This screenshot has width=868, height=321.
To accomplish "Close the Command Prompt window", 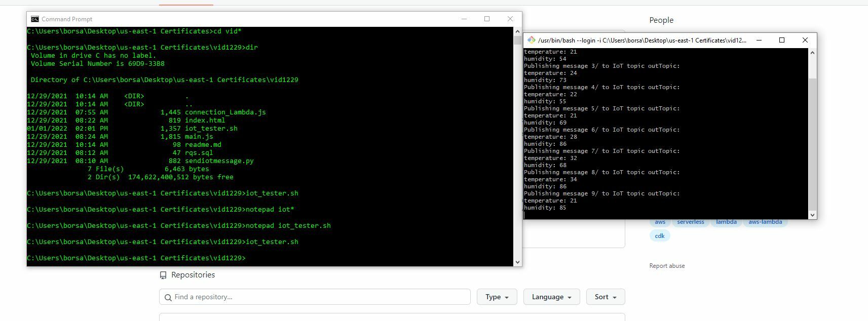I will [x=510, y=19].
